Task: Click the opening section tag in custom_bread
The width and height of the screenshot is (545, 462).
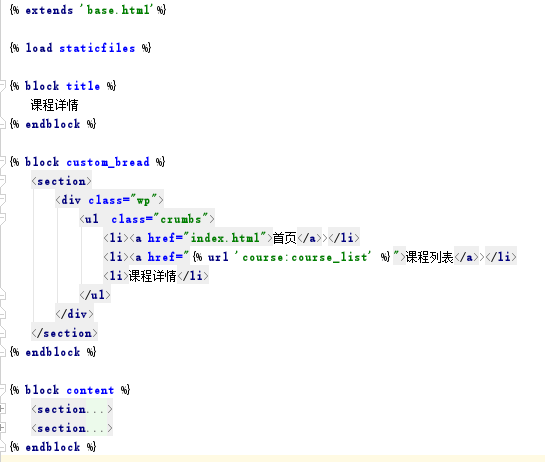Action: [x=61, y=181]
